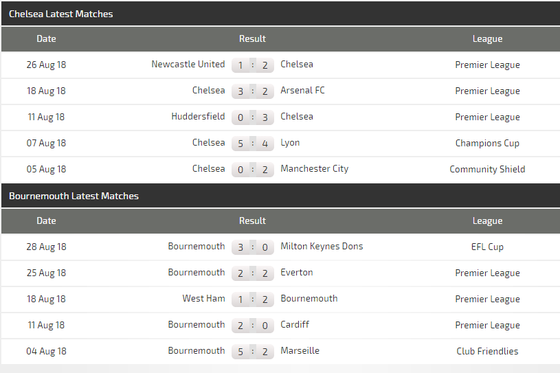Click the Bournemouth 2:2 Everton score box
The image size is (560, 373).
(252, 273)
